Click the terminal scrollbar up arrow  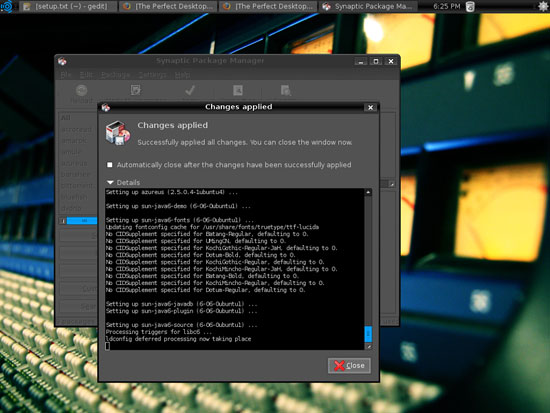coord(368,192)
